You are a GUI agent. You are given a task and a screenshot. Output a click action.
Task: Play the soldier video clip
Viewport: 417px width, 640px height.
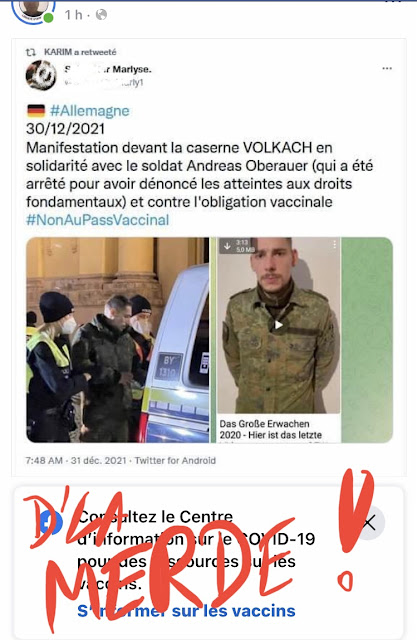pos(279,325)
